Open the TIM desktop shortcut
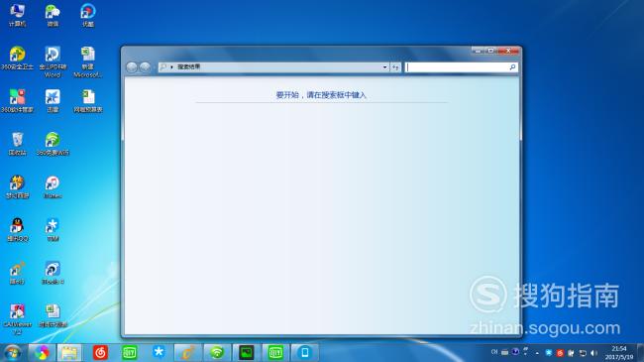This screenshot has height=362, width=644. coord(53,230)
